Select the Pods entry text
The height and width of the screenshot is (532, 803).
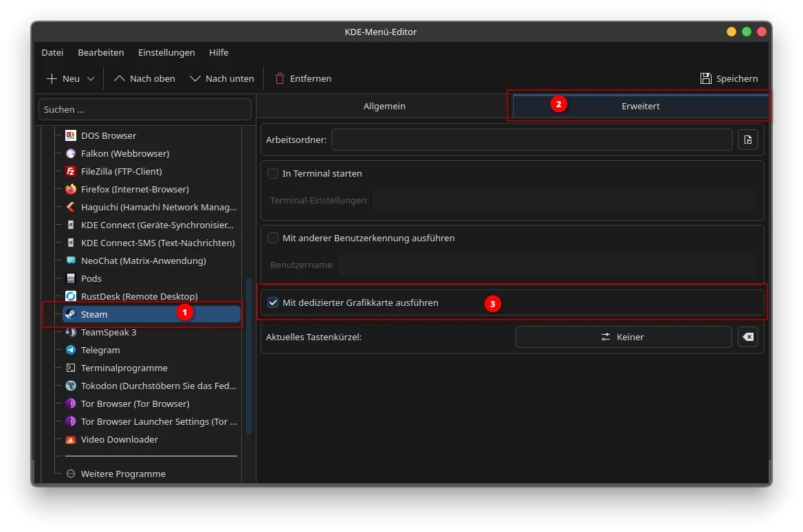tap(91, 278)
